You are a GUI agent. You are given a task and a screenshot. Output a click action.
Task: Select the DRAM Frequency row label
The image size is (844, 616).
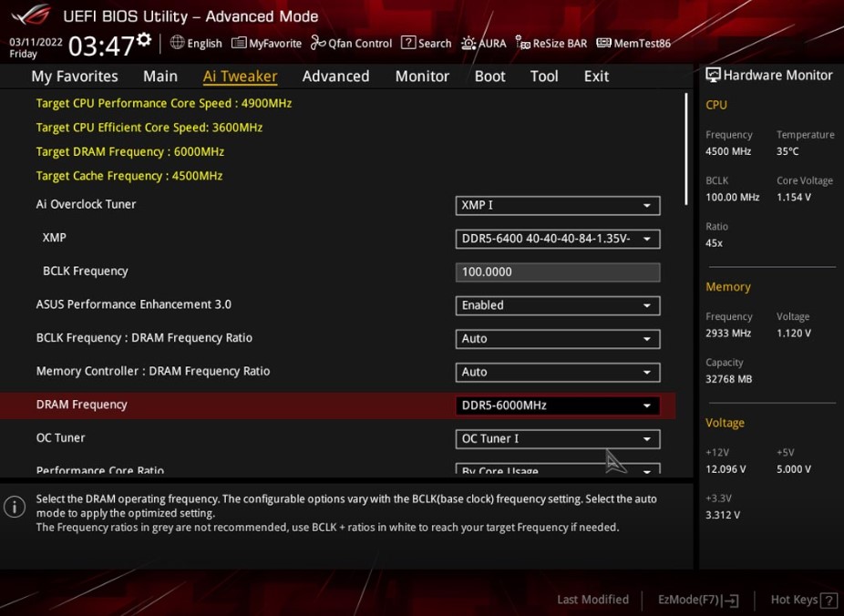82,405
